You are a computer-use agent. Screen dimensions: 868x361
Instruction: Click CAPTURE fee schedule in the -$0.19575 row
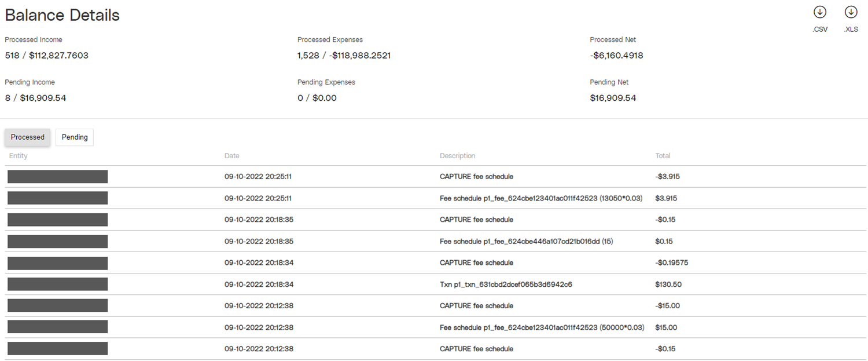pos(476,262)
